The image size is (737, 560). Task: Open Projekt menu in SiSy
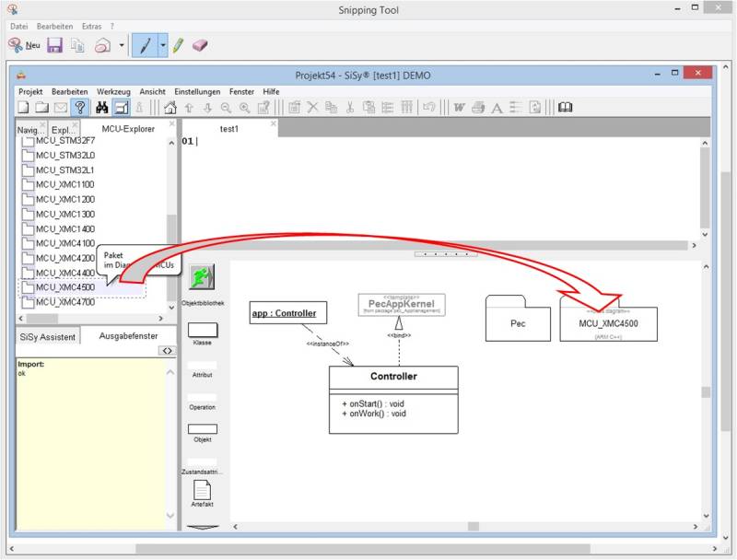(x=30, y=91)
